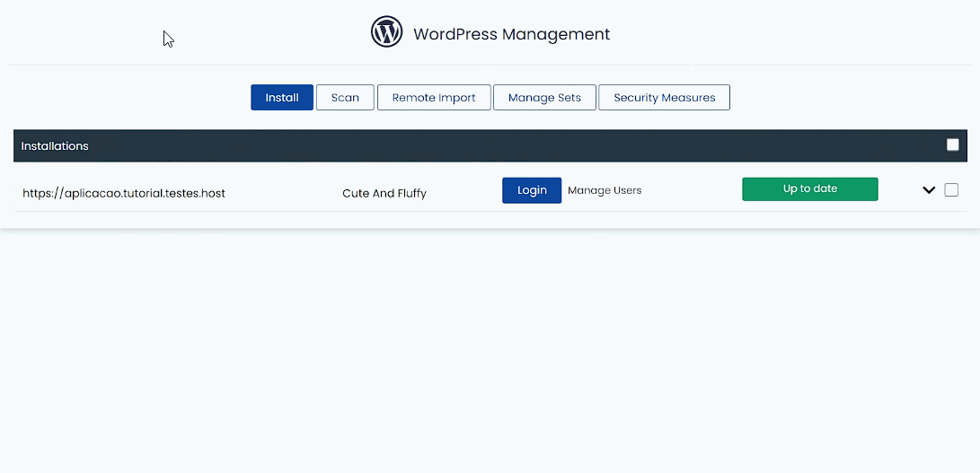Log in to the Cute And Fluffy site

click(x=532, y=190)
